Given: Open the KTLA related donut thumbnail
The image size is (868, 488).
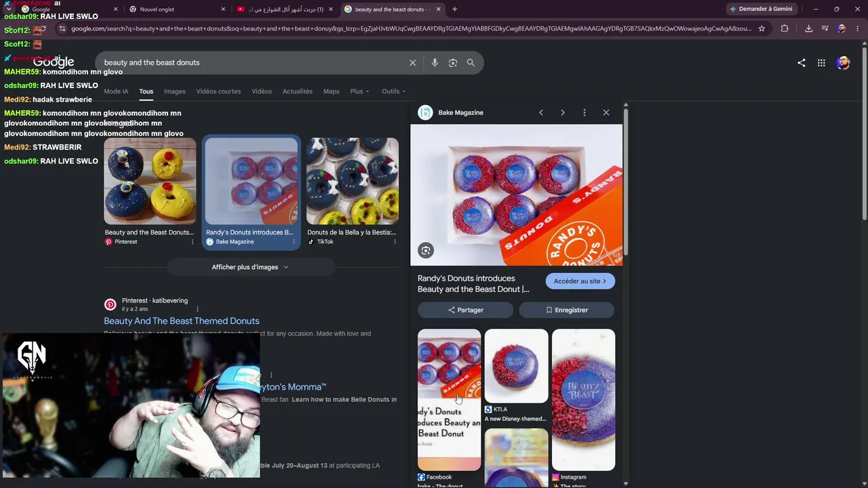Looking at the screenshot, I should point(516,366).
